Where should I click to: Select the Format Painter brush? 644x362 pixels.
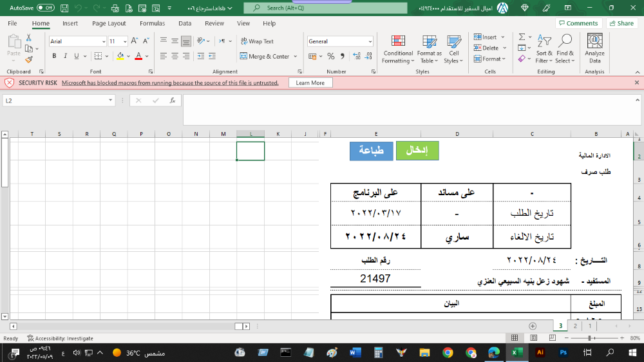pyautogui.click(x=28, y=59)
